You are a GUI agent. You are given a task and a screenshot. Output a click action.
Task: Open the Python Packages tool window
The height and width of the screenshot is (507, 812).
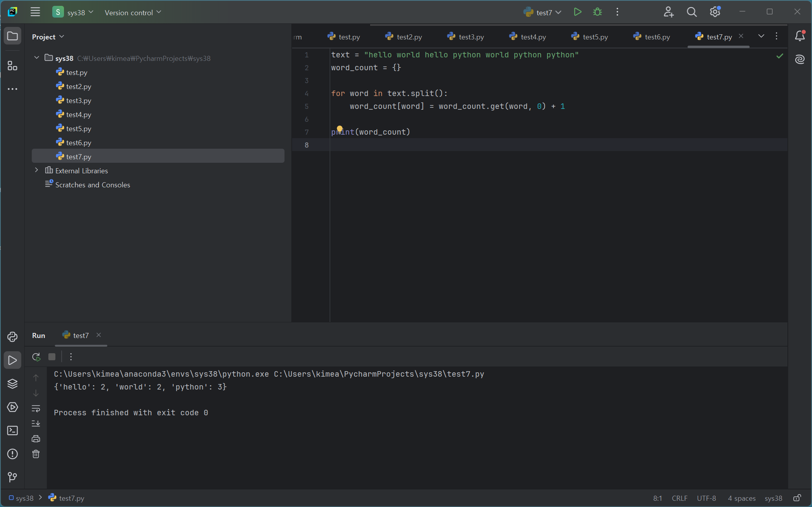tap(12, 384)
